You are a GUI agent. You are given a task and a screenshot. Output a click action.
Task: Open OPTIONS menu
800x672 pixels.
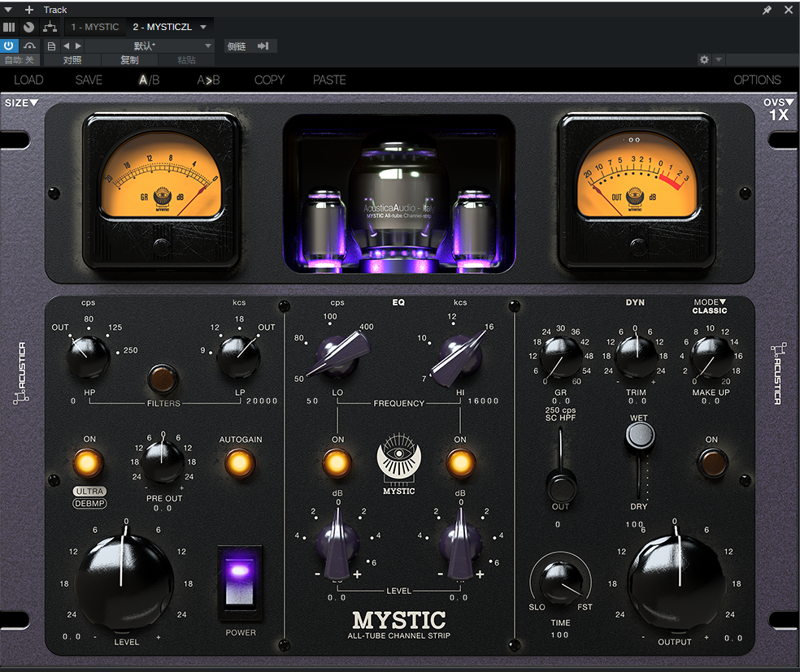(x=757, y=80)
